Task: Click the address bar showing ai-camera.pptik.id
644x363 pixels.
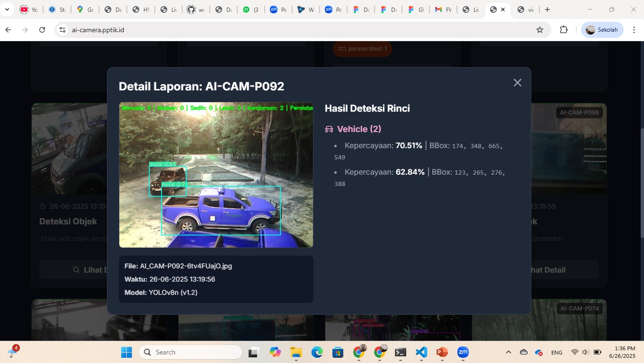Action: (x=303, y=30)
